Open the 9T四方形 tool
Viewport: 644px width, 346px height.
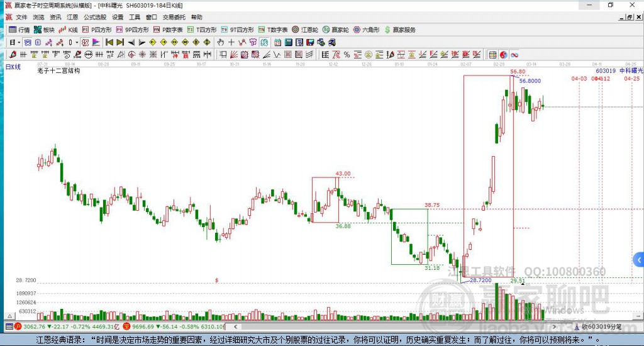pyautogui.click(x=237, y=30)
